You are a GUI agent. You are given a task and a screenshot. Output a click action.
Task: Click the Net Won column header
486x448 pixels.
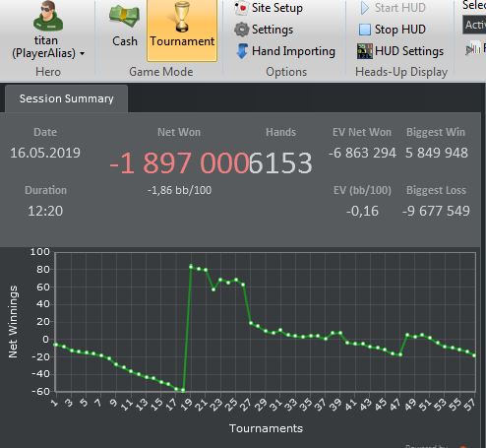click(x=179, y=132)
